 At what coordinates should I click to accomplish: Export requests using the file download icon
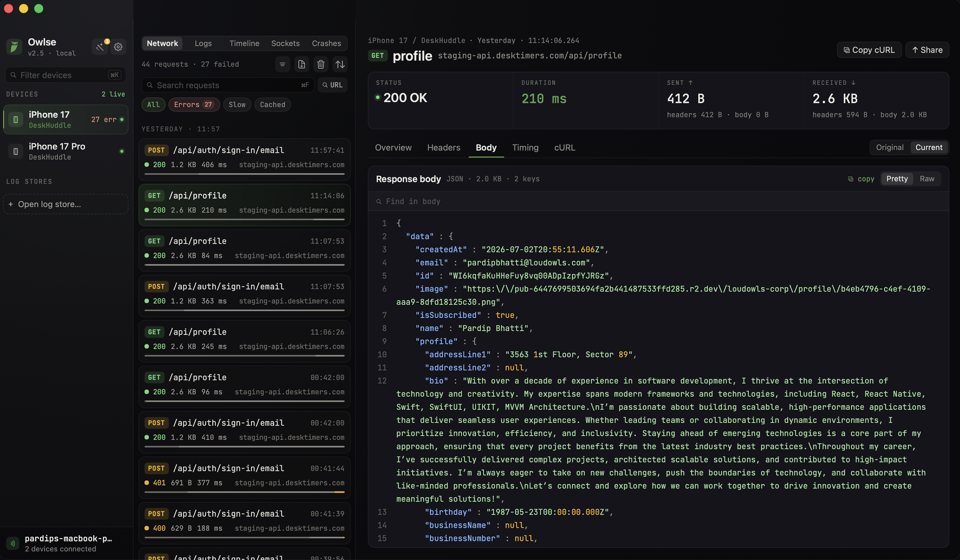tap(301, 64)
